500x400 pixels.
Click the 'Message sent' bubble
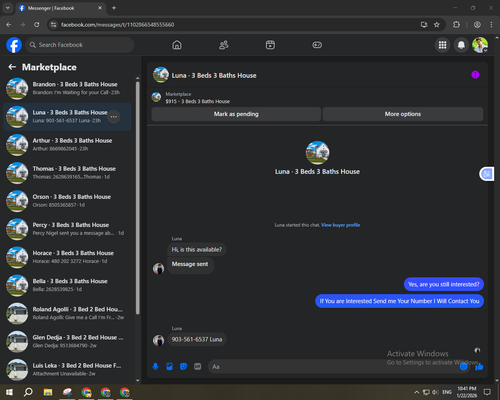[190, 265]
